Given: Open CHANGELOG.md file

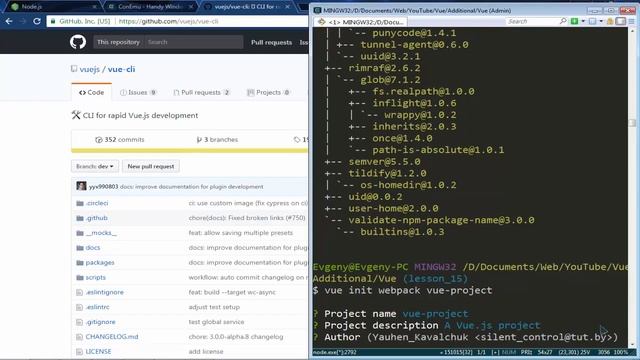Looking at the screenshot, I should (112, 337).
